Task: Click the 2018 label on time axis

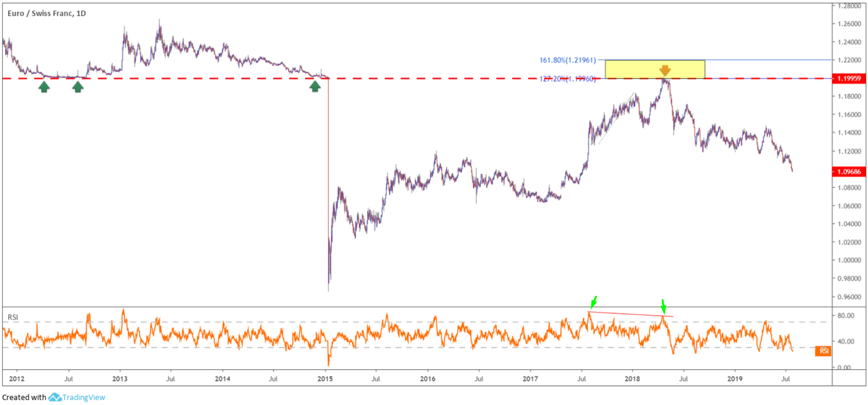Action: pos(632,378)
